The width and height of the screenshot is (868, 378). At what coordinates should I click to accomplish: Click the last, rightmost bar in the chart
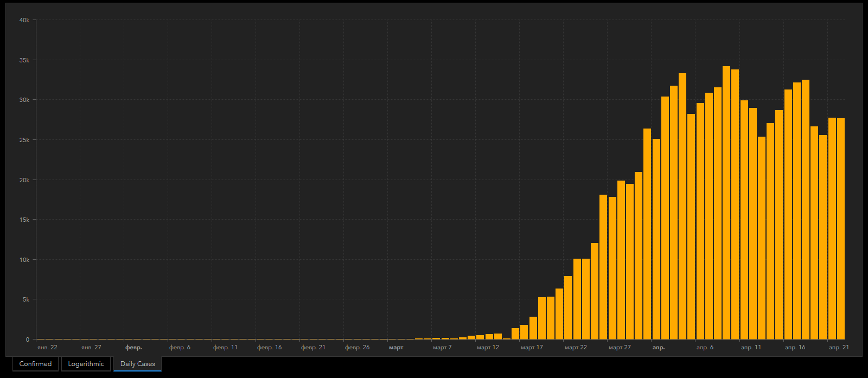pyautogui.click(x=841, y=229)
